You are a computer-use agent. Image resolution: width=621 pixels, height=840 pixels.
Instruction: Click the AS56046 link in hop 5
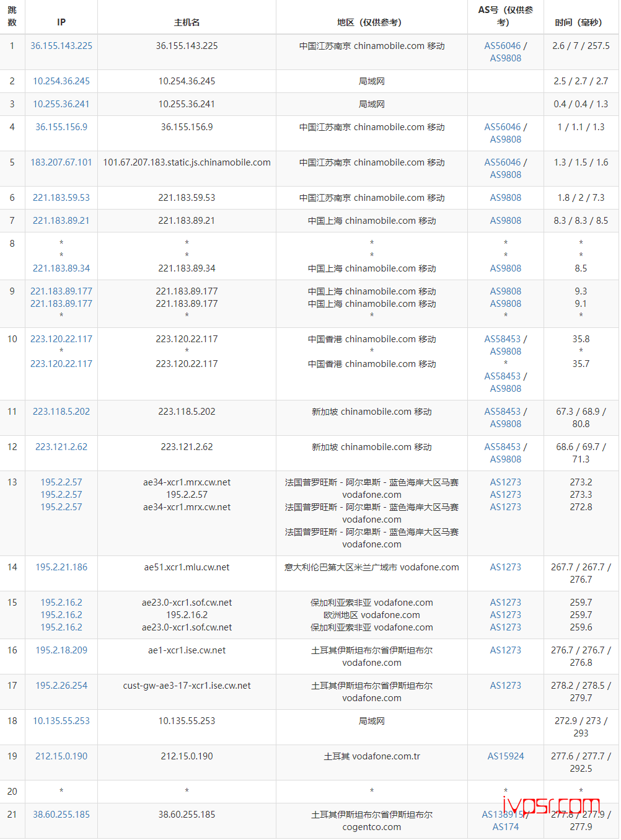click(503, 162)
